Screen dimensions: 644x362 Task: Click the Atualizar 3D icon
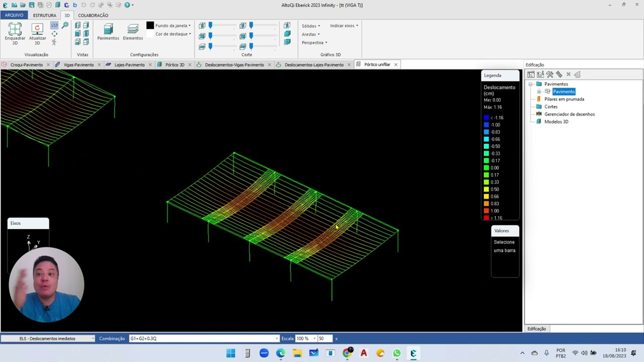(37, 29)
